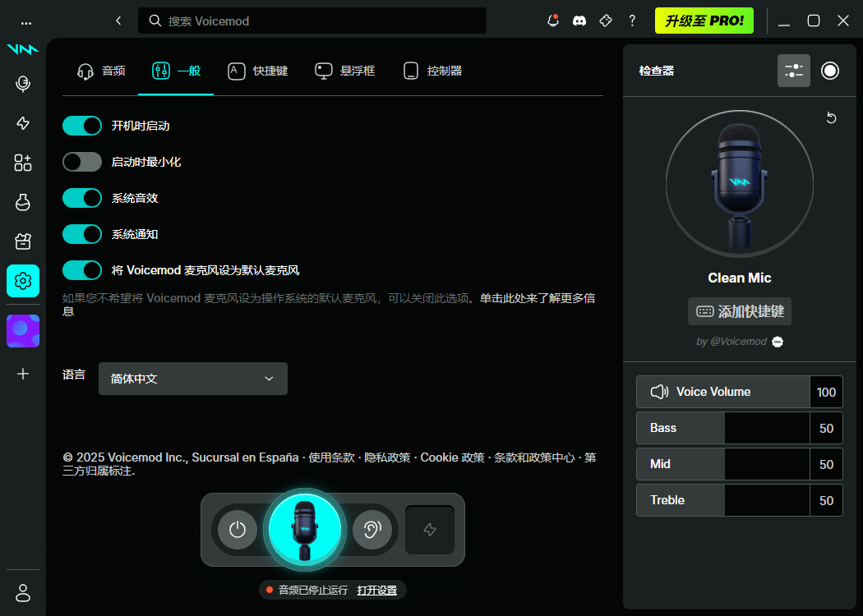
Task: Click the 检查器 panel title
Action: pyautogui.click(x=657, y=71)
